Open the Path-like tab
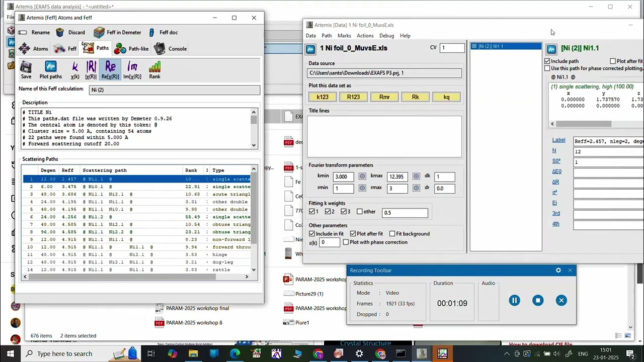Image resolution: width=644 pixels, height=362 pixels. (131, 49)
